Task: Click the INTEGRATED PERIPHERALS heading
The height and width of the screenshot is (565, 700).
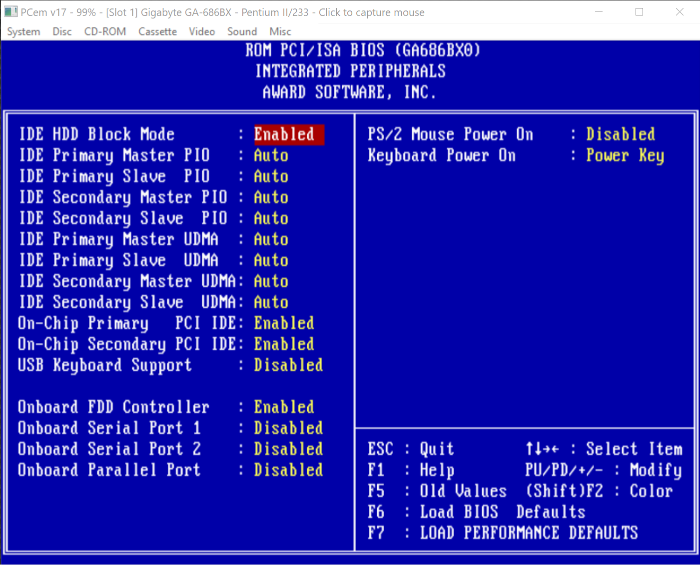Action: coord(350,71)
